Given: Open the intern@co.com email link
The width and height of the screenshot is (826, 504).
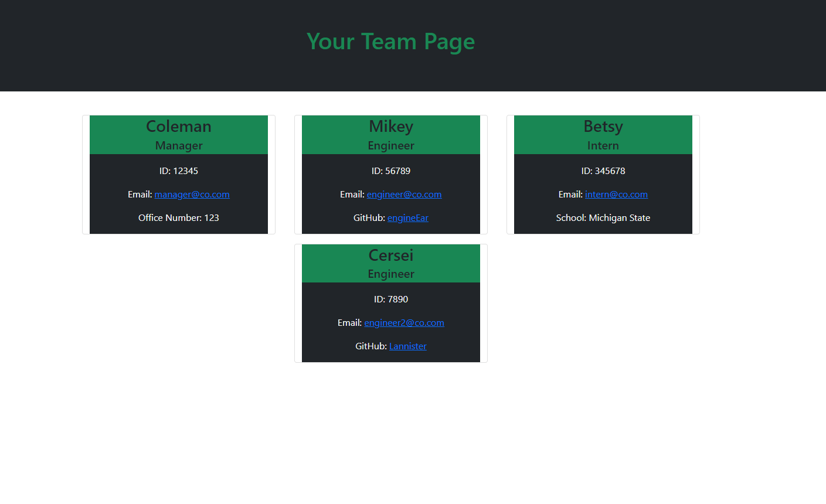Looking at the screenshot, I should point(616,194).
